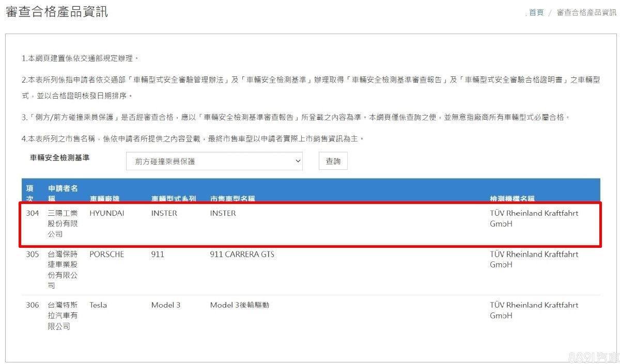Click row number 306

[x=33, y=305]
